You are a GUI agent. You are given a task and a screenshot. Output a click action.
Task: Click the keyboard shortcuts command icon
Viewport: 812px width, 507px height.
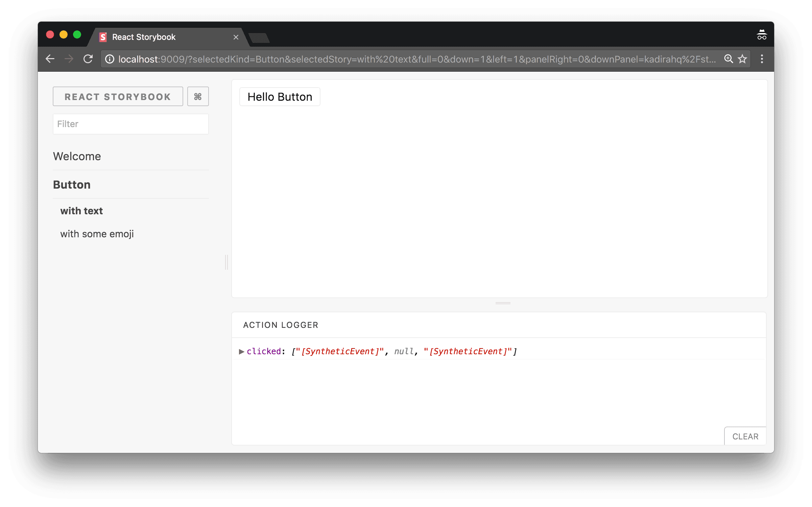pyautogui.click(x=198, y=97)
